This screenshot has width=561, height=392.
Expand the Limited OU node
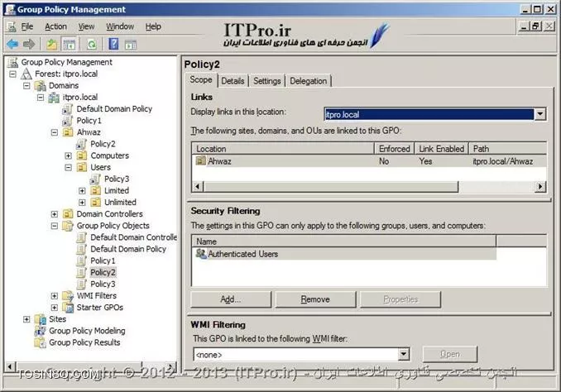(x=82, y=191)
